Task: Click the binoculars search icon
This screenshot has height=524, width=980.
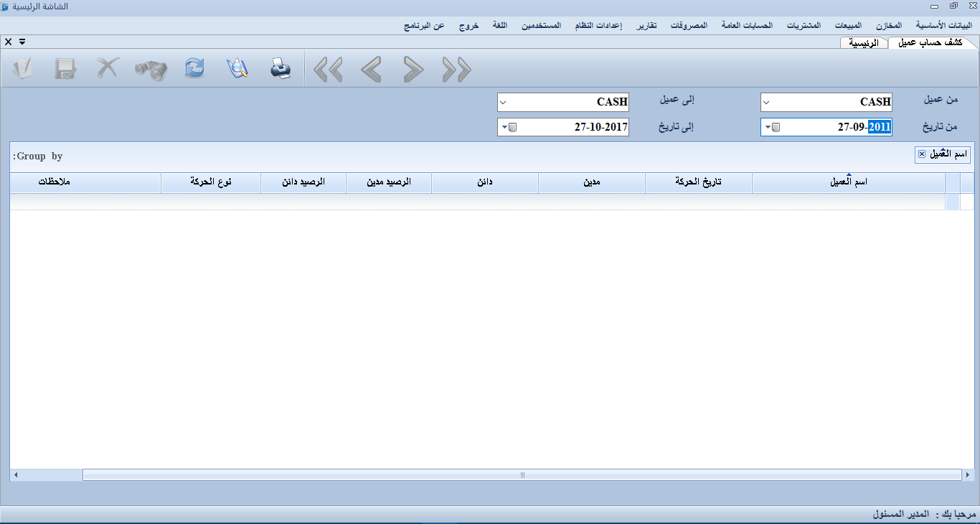Action: 151,69
